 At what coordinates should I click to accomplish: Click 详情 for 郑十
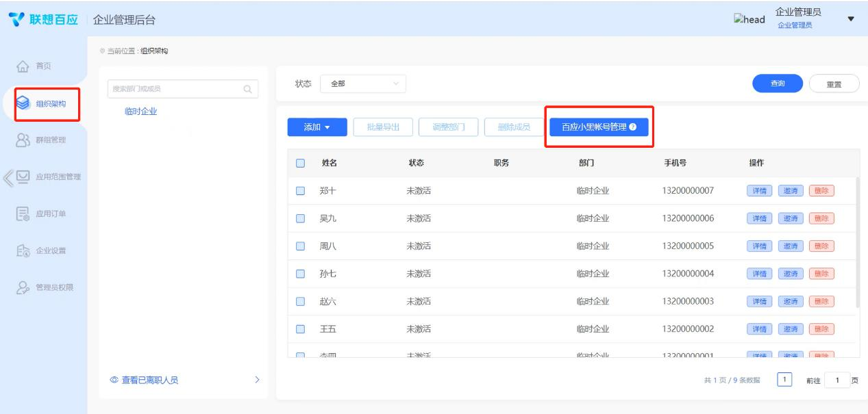pos(760,191)
